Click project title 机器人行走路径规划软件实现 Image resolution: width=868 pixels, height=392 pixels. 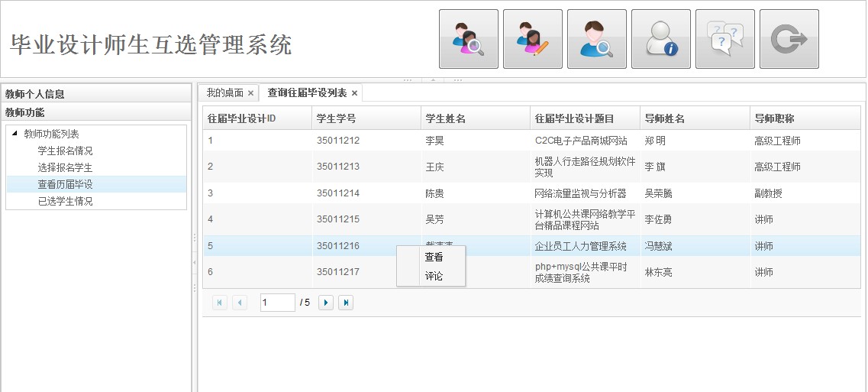pos(585,167)
